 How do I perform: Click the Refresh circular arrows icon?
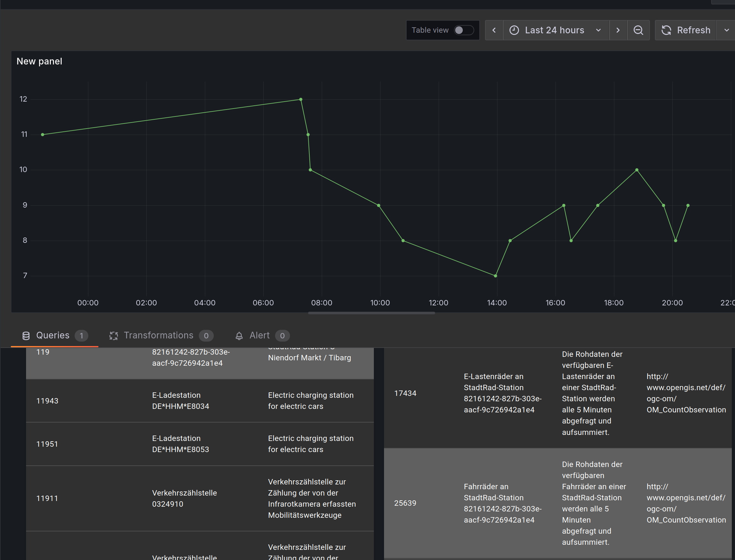click(666, 30)
